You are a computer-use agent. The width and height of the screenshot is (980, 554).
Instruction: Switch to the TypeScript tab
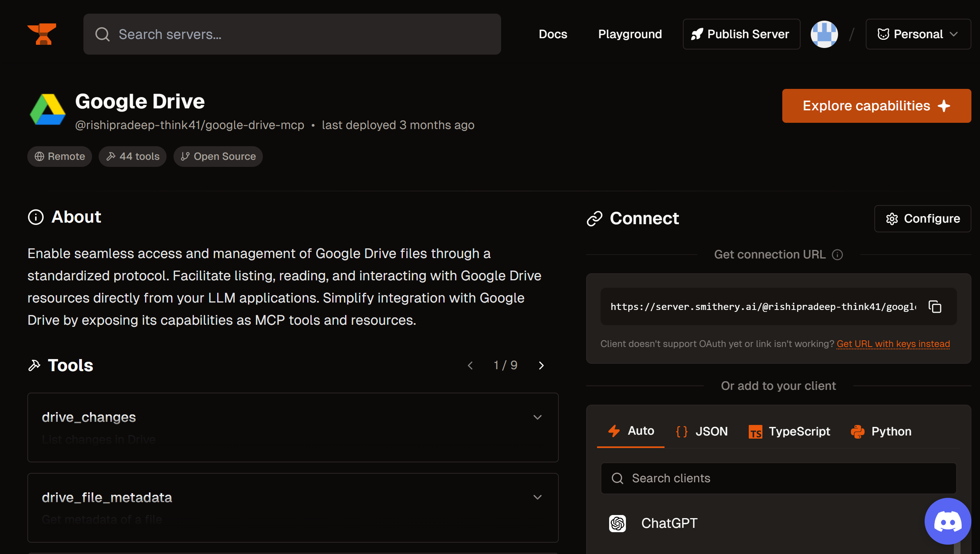pos(789,431)
